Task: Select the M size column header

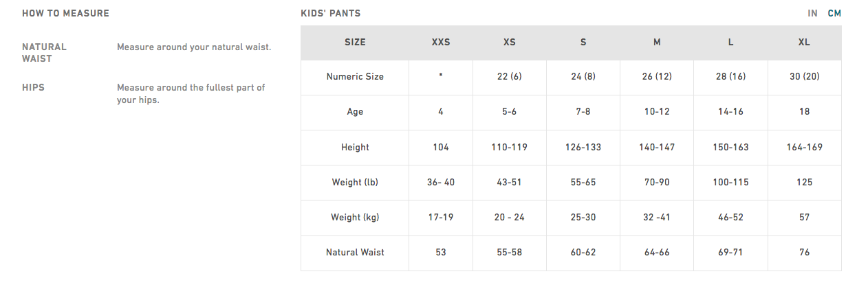Action: click(657, 42)
